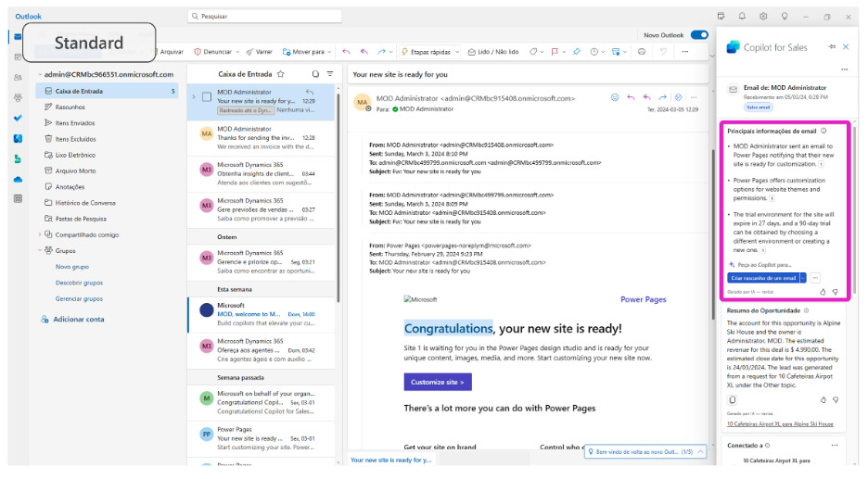Image resolution: width=868 pixels, height=479 pixels.
Task: Click the print icon in toolbar
Action: [642, 52]
